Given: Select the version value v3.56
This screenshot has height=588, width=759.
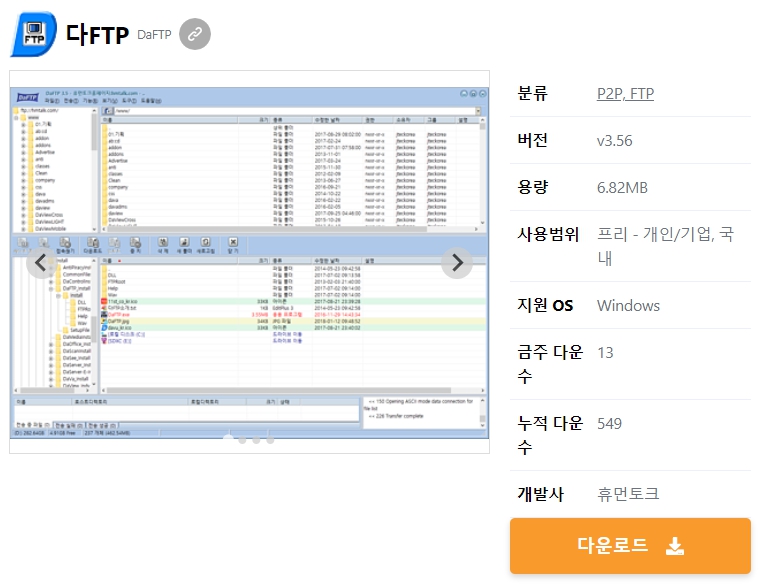Looking at the screenshot, I should [x=614, y=141].
